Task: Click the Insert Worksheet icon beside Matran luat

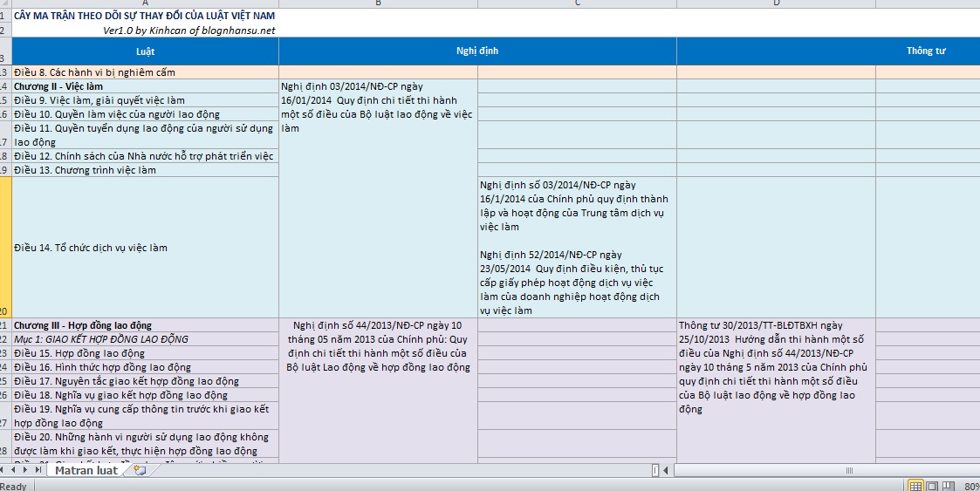Action: (140, 470)
